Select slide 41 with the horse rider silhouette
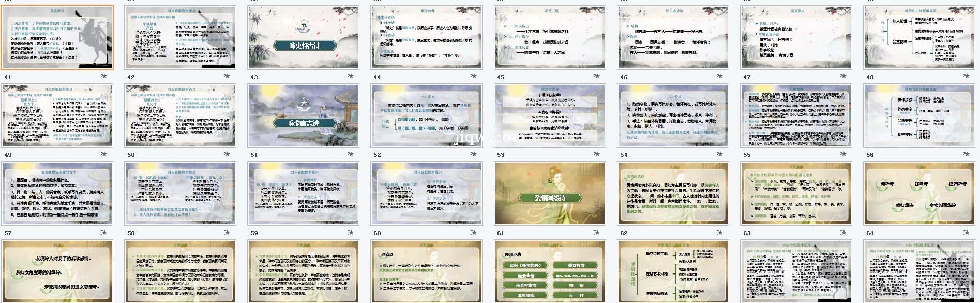Viewport: 980px width, 303px height. coord(57,37)
